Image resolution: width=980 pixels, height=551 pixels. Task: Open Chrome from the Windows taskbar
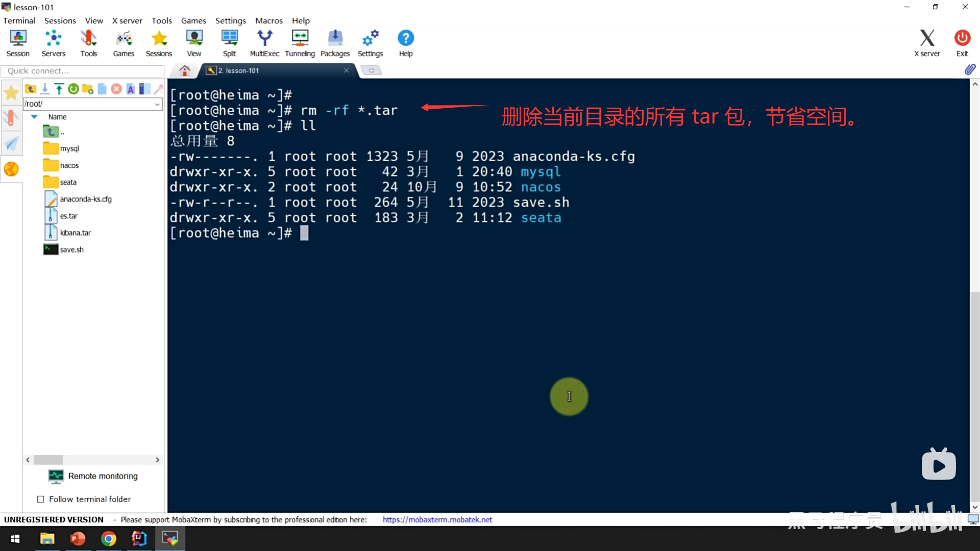[x=108, y=539]
